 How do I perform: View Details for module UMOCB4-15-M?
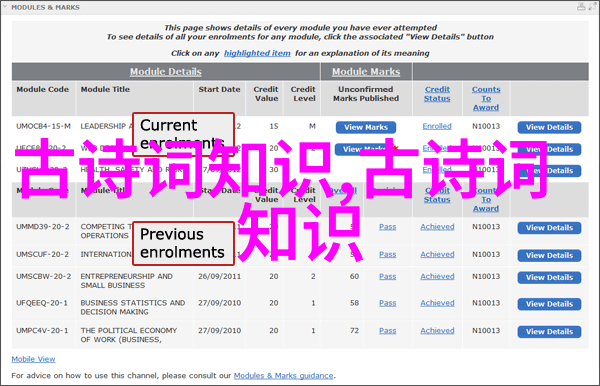point(549,127)
